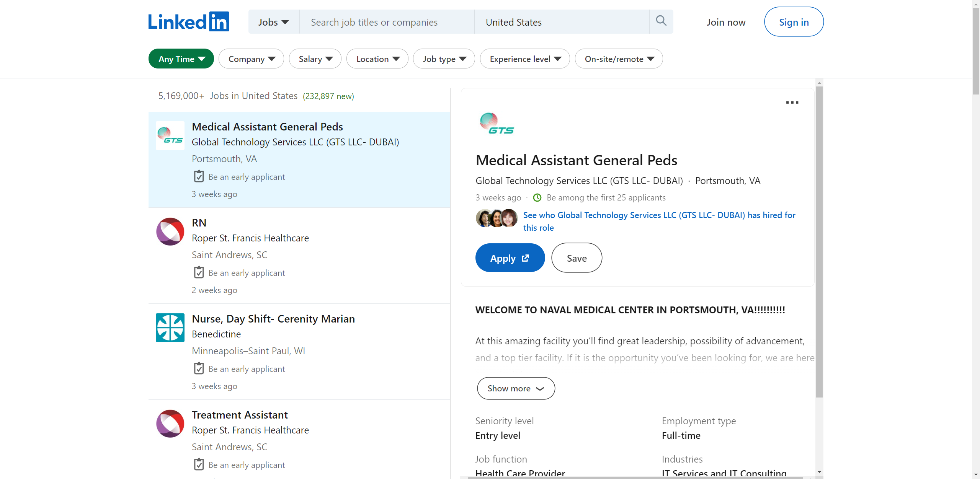
Task: Open the Experience level filter dropdown
Action: 524,59
